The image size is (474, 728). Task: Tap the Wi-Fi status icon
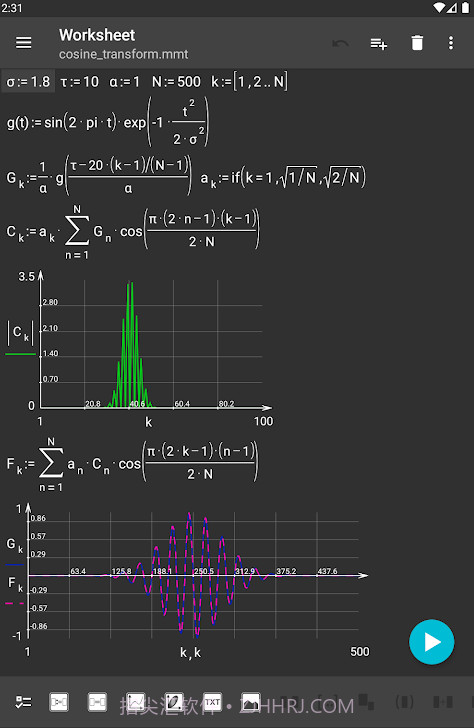tap(439, 8)
